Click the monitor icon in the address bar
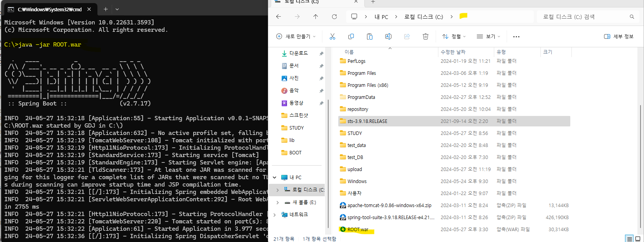644x242 pixels. (354, 17)
